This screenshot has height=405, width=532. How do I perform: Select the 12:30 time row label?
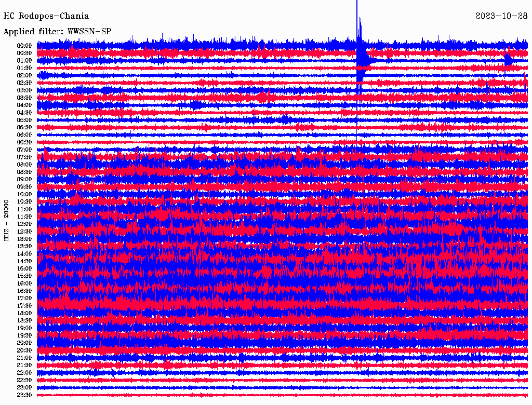(x=24, y=232)
